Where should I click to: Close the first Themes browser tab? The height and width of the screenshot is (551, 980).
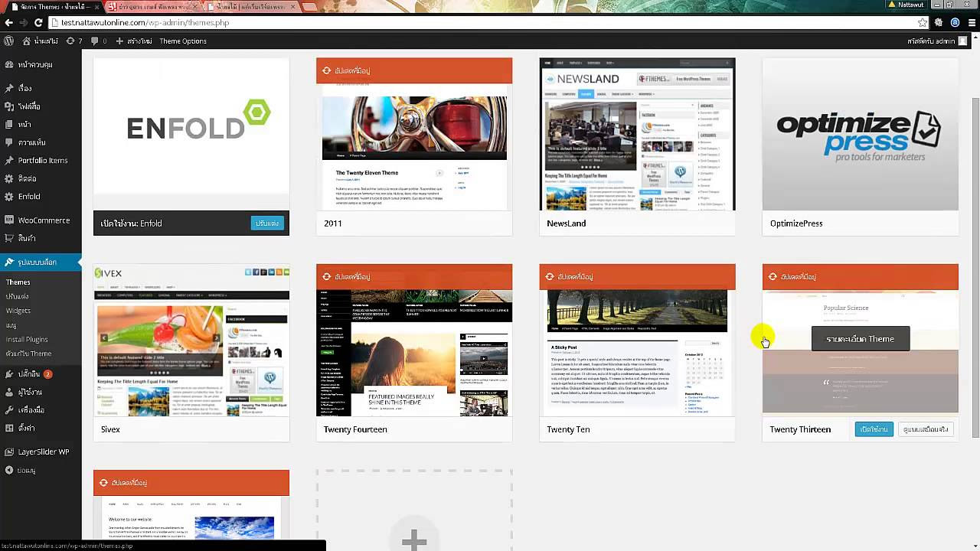click(96, 6)
